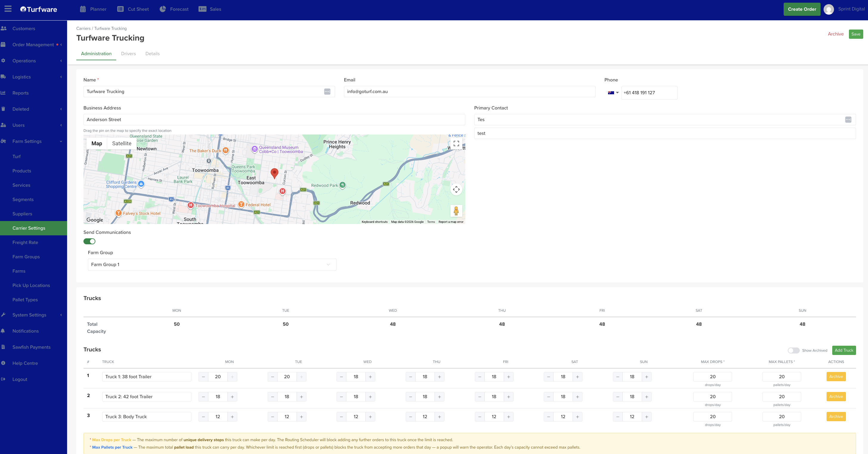Increase Monday capacity for Truck 2
Screen dimensions: 868x454
point(232,397)
